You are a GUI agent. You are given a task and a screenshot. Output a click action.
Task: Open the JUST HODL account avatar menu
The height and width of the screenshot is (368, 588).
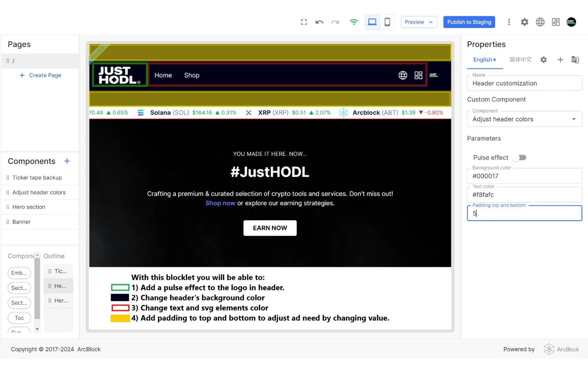[x=571, y=22]
